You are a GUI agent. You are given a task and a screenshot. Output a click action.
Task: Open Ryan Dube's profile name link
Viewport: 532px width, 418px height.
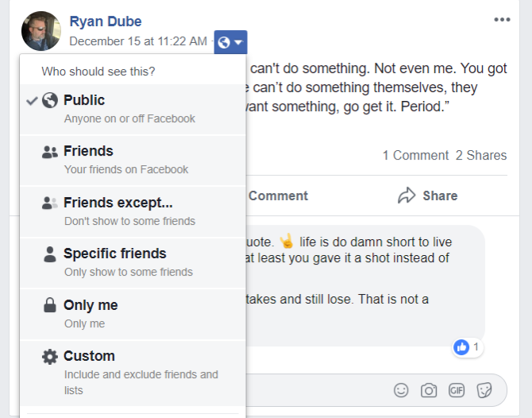106,21
